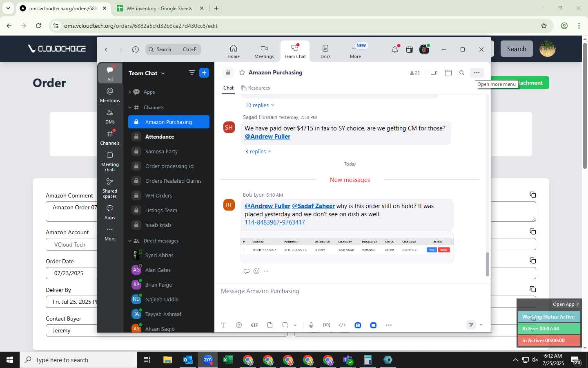Open the GIF picker
This screenshot has height=368, width=588.
click(x=254, y=325)
